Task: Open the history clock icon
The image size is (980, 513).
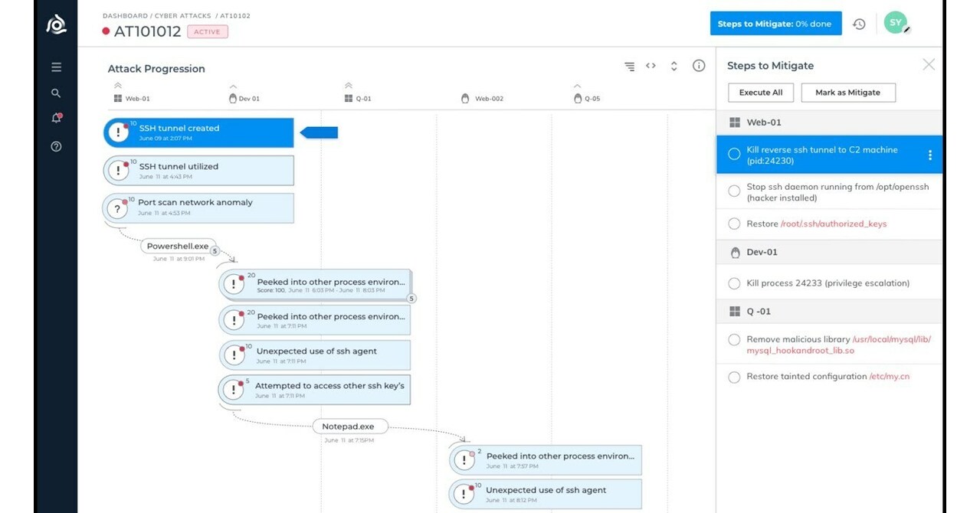Action: click(x=859, y=24)
